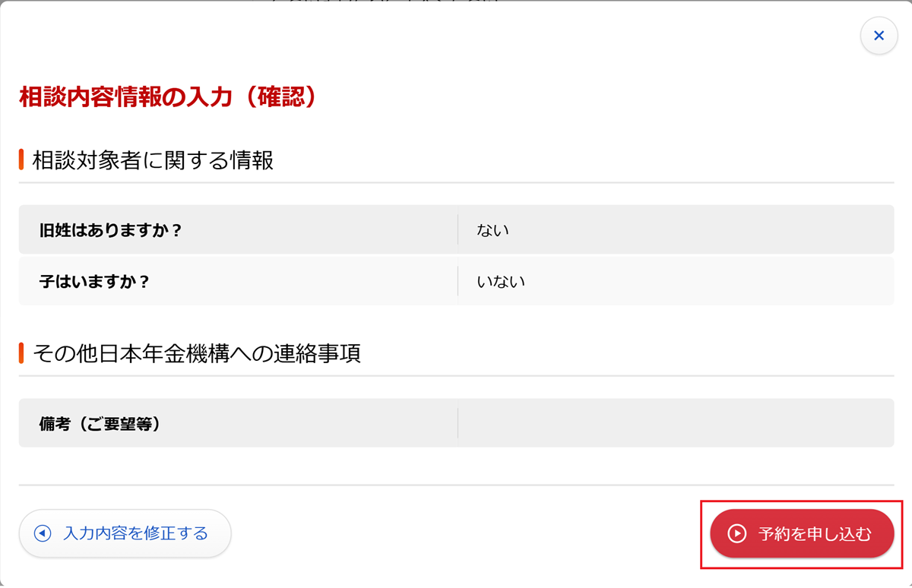Click the divider line above the bottom buttons
The image size is (912, 588).
(456, 485)
